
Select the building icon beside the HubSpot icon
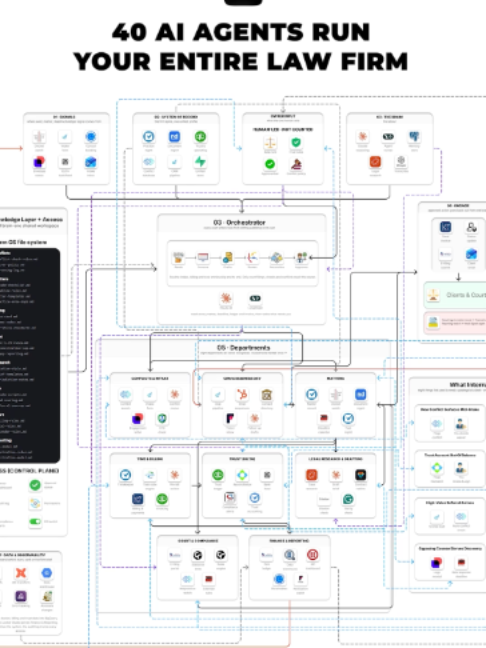coord(267,395)
